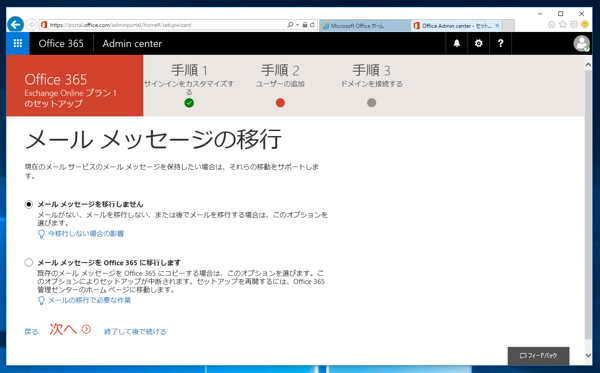Open the Office 365 app launcher grid
600x373 pixels.
coord(18,43)
